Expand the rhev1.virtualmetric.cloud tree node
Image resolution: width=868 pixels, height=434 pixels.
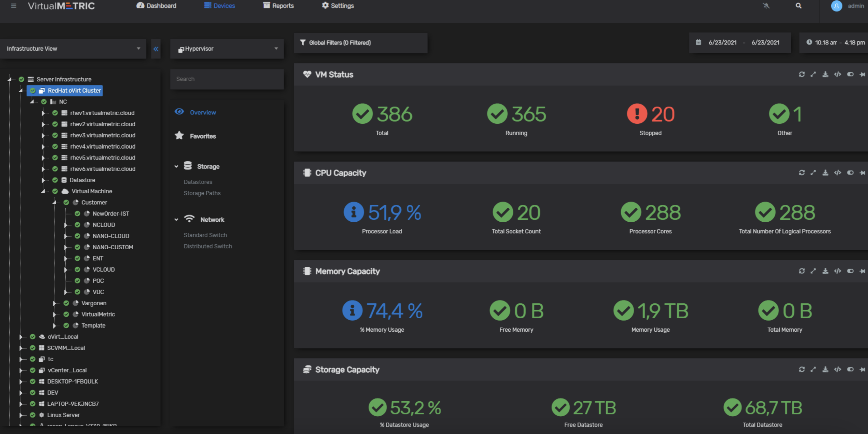tap(43, 113)
